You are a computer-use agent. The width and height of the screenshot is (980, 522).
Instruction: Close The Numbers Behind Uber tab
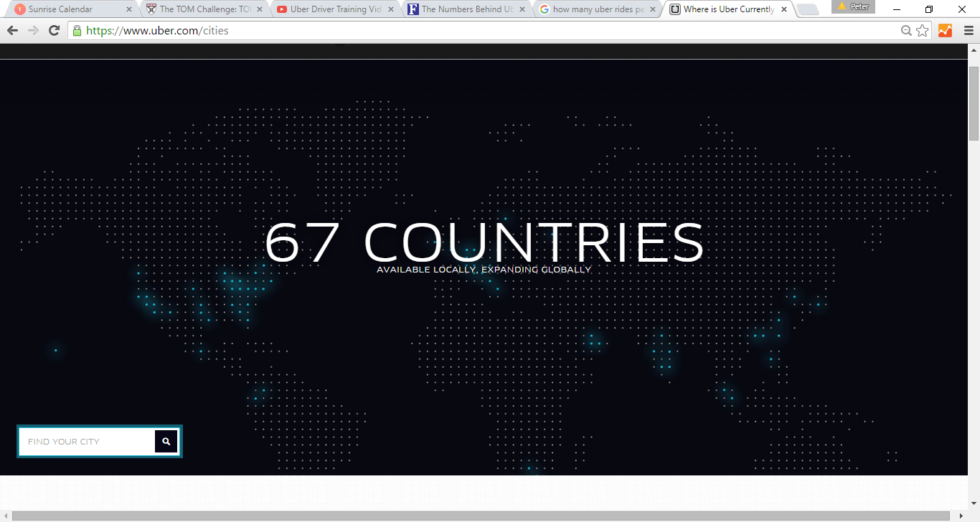pos(522,10)
